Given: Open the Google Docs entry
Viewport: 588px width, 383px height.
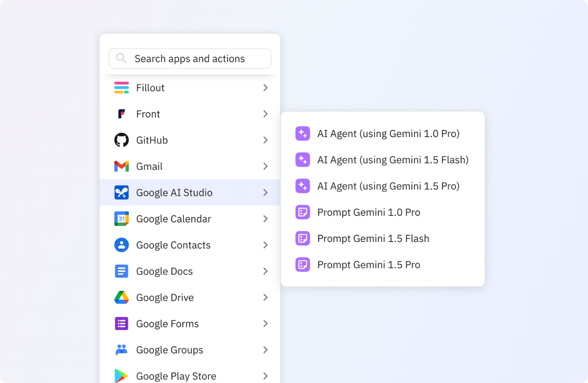Looking at the screenshot, I should 190,271.
